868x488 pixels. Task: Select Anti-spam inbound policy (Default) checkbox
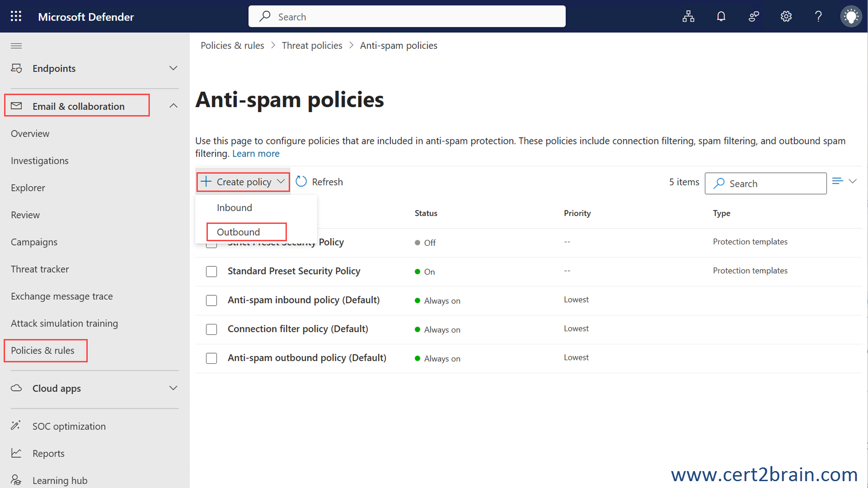[211, 300]
